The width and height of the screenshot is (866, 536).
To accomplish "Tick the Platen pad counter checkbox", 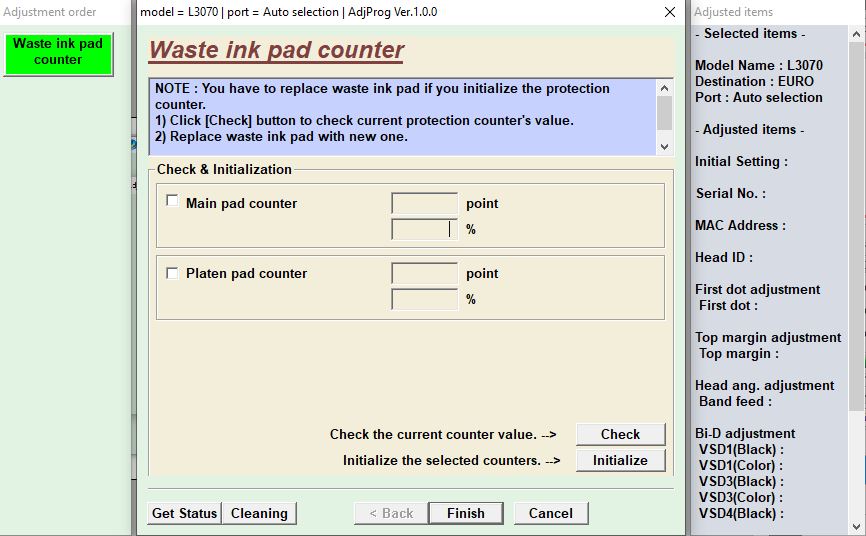I will [x=172, y=272].
